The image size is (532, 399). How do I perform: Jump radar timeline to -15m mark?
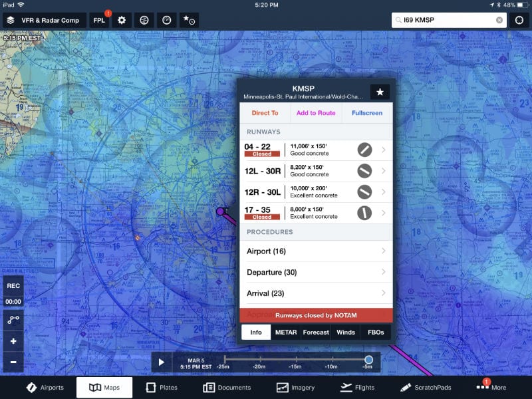point(296,359)
